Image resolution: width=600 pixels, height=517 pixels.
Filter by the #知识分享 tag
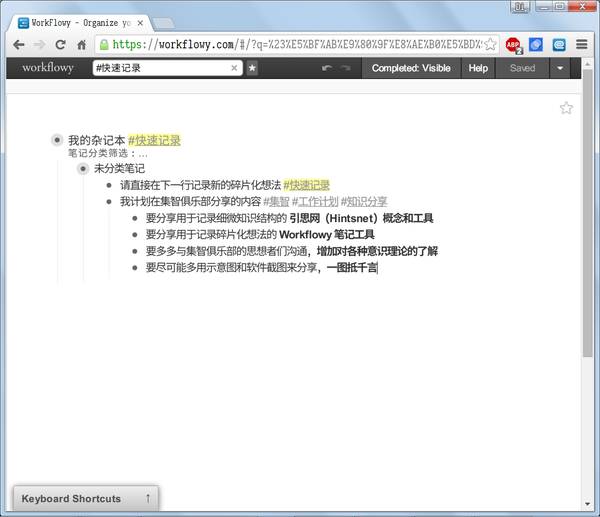coord(364,202)
